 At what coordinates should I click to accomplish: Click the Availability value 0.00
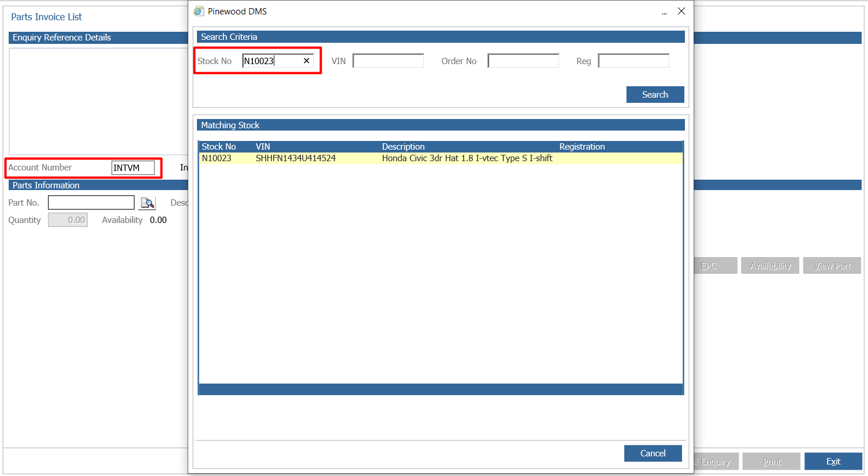click(158, 220)
